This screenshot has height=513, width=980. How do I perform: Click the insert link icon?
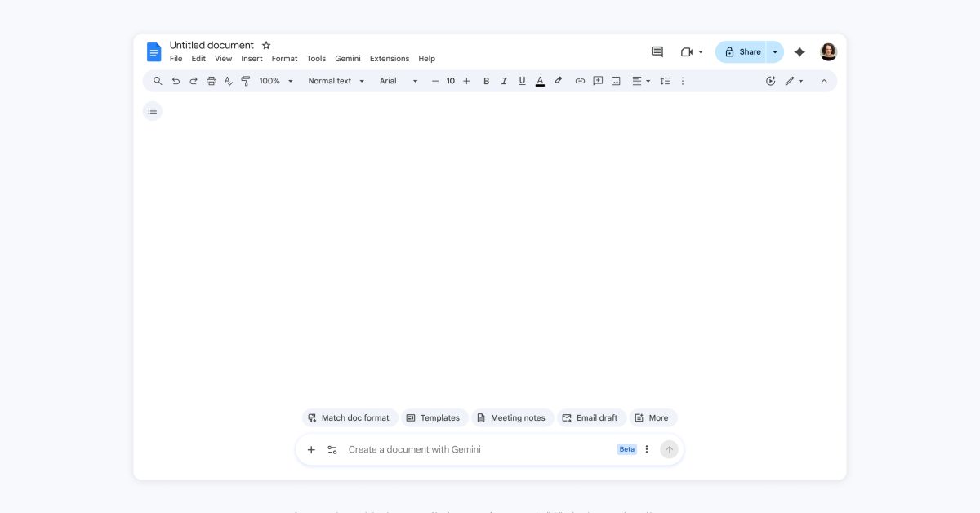coord(580,81)
